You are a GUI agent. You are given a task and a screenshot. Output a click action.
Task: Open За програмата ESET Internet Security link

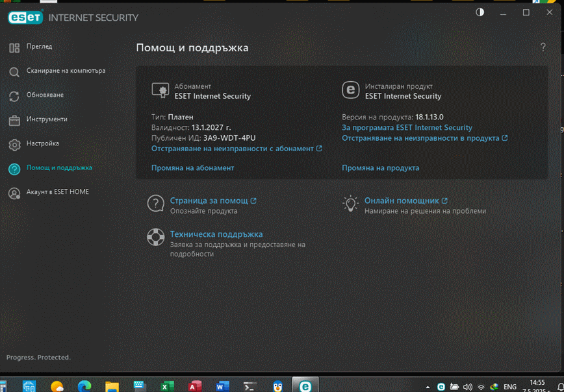coord(407,128)
